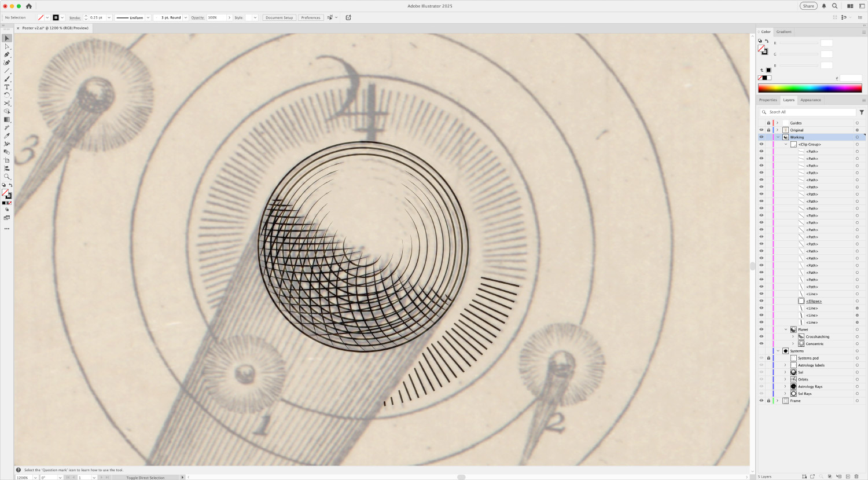Open the stroke weight dropdown
868x480 pixels.
[109, 17]
